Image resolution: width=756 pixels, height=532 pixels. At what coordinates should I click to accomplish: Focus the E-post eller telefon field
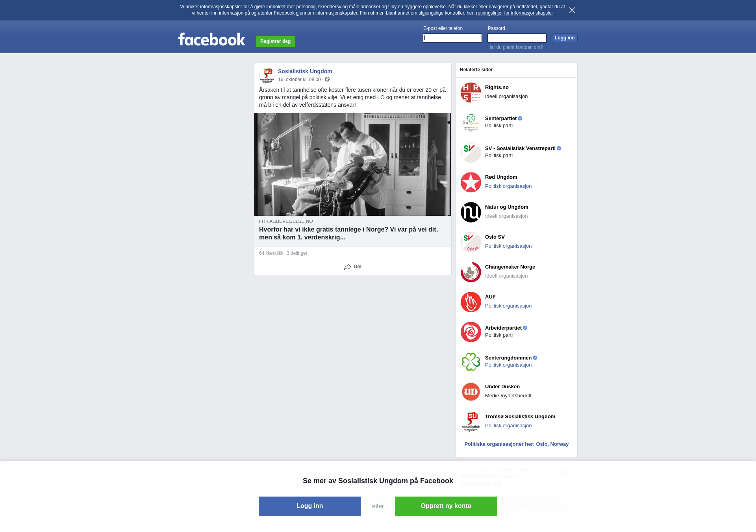[x=452, y=38]
